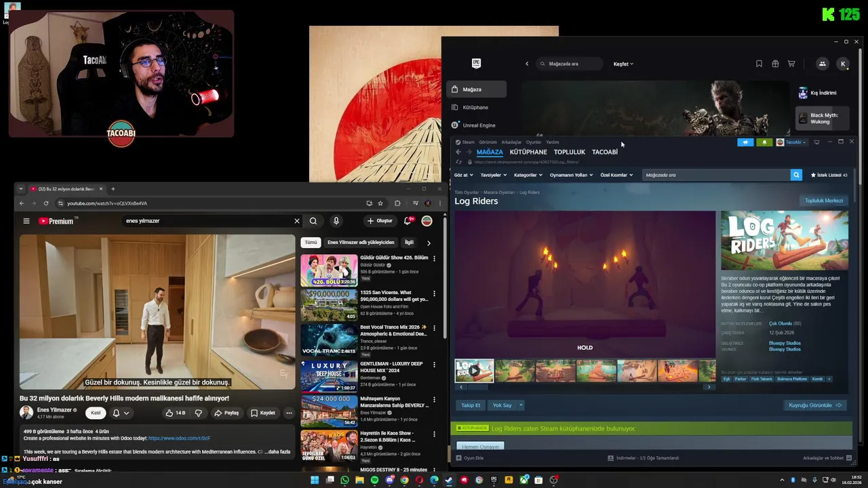The height and width of the screenshot is (488, 868).
Task: Click Topluluk Merkezi button
Action: (824, 201)
